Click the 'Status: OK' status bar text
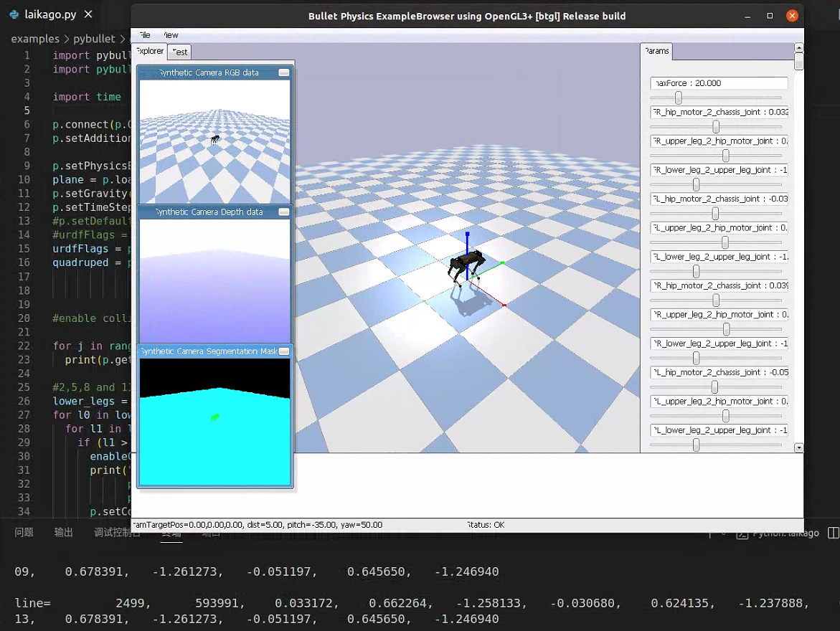 pos(486,525)
